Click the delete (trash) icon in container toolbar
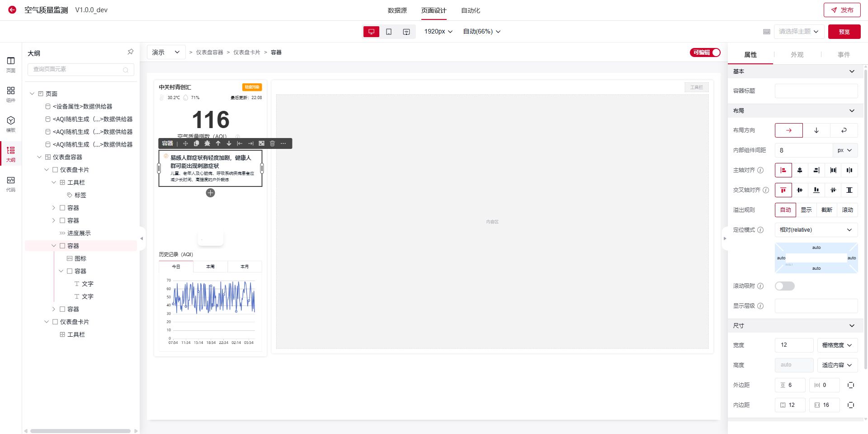This screenshot has height=434, width=868. pos(272,143)
